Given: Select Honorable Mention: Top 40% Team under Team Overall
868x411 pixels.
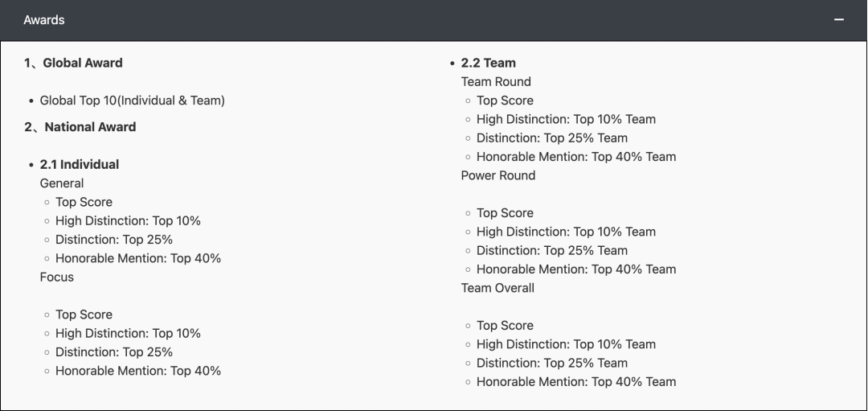Looking at the screenshot, I should point(576,382).
